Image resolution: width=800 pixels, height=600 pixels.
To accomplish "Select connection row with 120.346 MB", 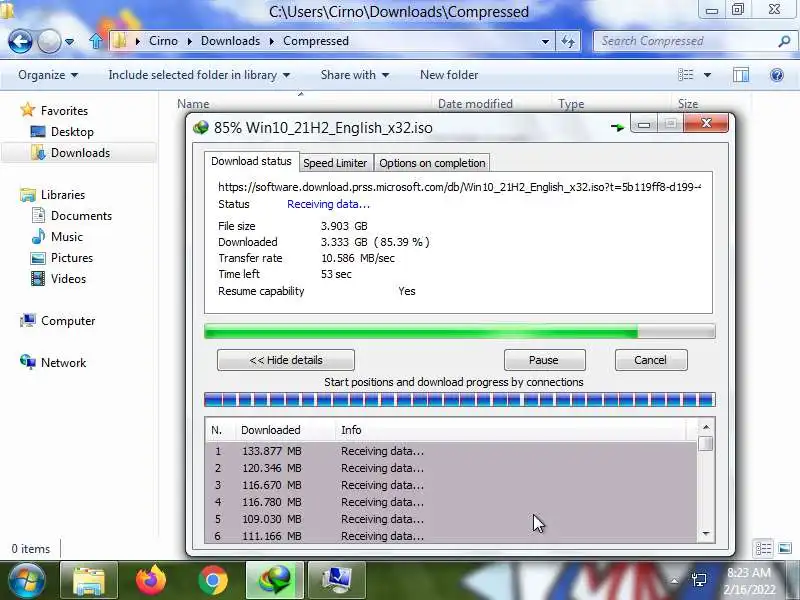I will pos(451,468).
